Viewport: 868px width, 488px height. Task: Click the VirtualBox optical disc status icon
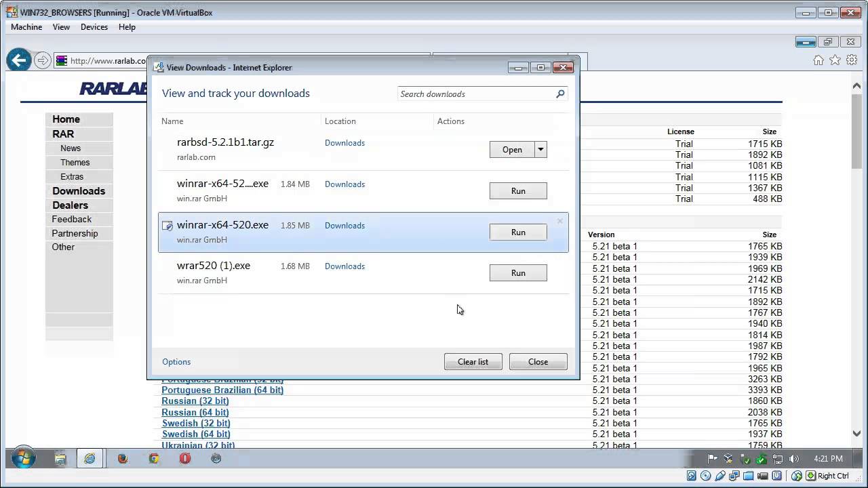click(706, 476)
